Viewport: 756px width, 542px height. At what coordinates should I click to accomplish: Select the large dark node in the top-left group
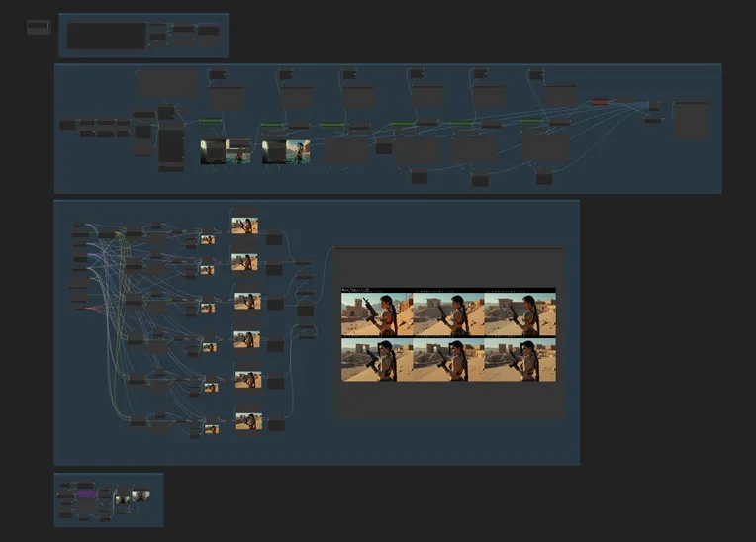106,36
